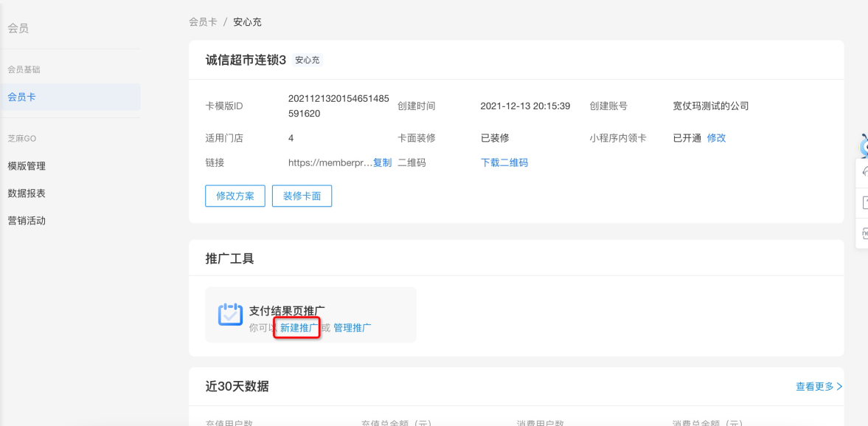Viewport: 868px width, 426px height.
Task: Click 会员卡 breadcrumb link
Action: point(203,22)
